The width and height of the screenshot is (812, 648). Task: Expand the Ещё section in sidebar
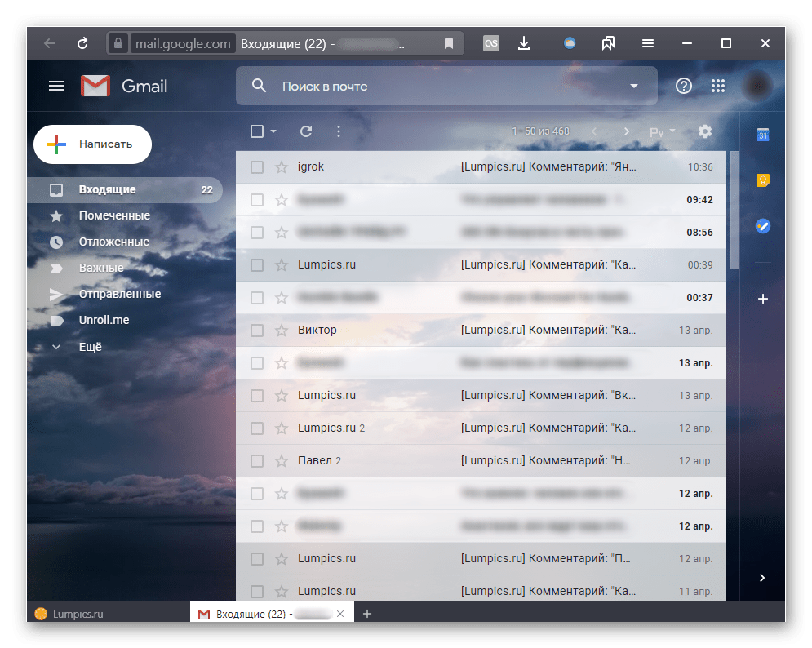click(x=90, y=346)
